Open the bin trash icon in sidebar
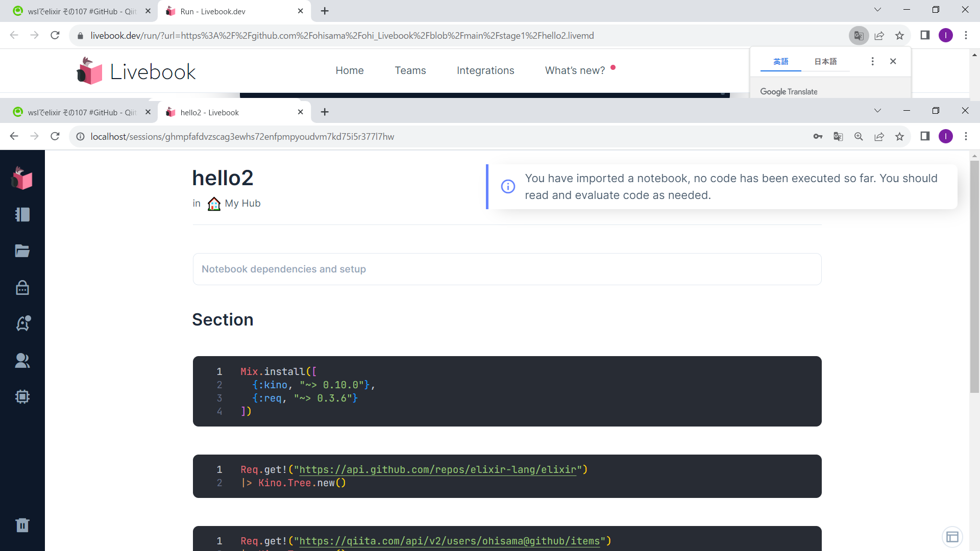The image size is (980, 551). click(22, 525)
